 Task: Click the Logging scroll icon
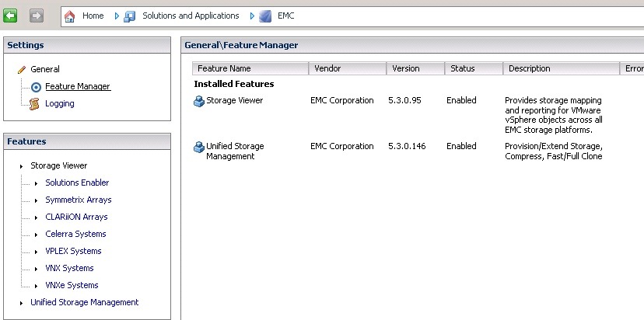[x=34, y=103]
